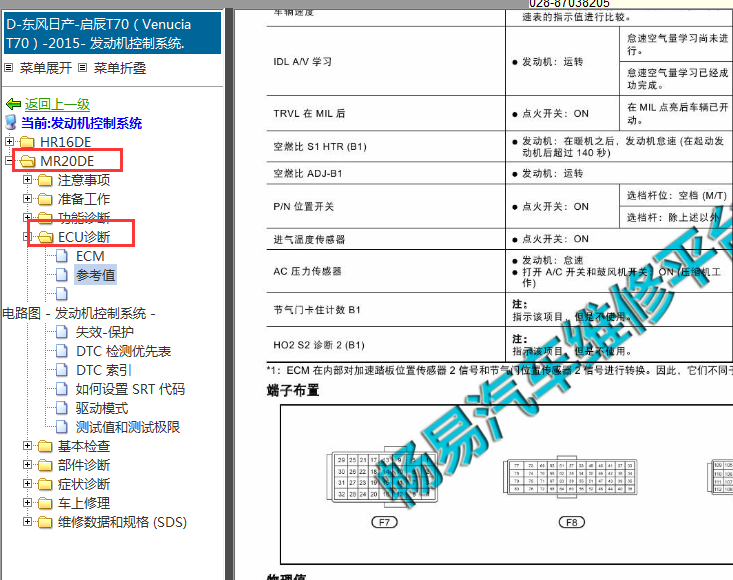Click the 部件诊断 folder icon
This screenshot has height=580, width=733.
pyautogui.click(x=45, y=465)
